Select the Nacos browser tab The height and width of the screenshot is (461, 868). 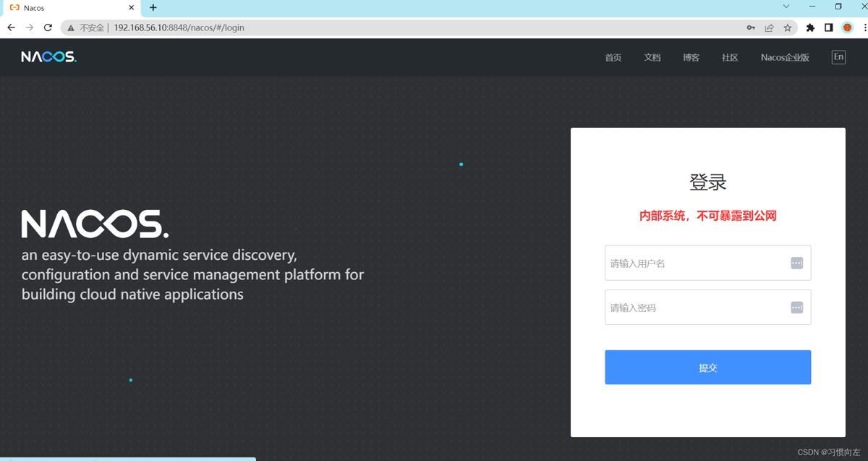pyautogui.click(x=71, y=8)
